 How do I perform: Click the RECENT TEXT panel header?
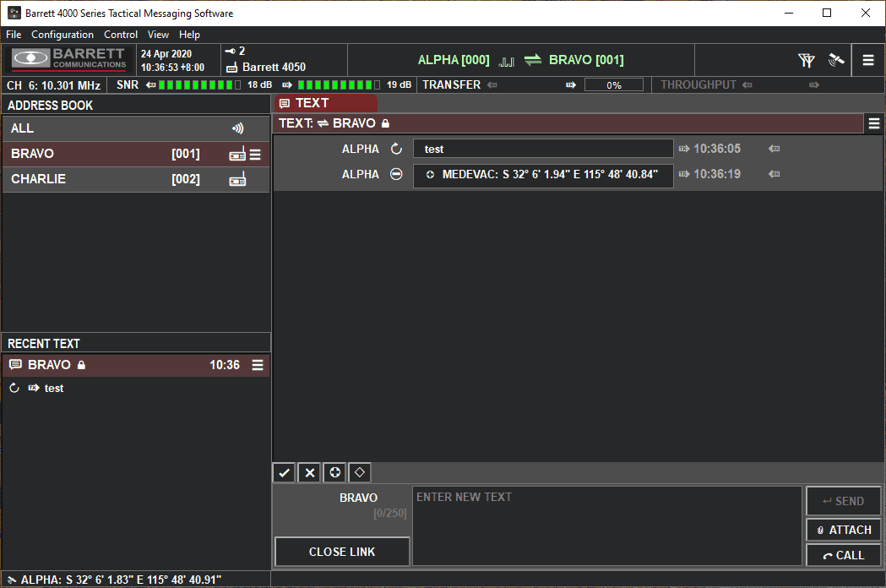point(136,343)
